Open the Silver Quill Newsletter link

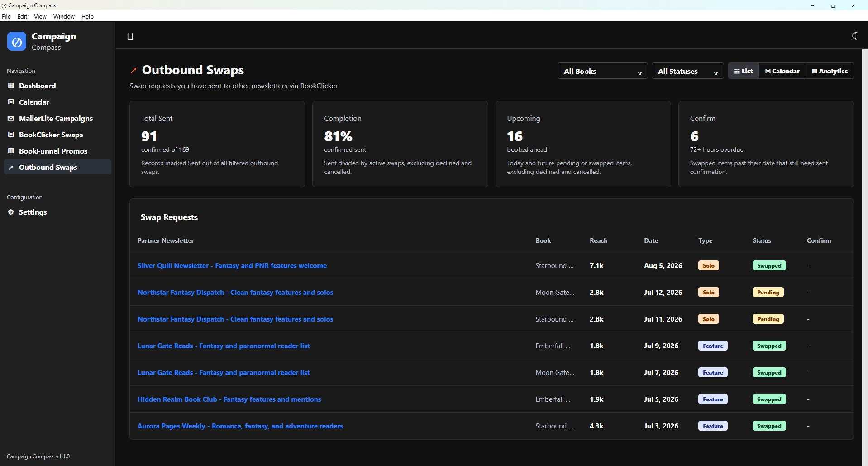232,266
